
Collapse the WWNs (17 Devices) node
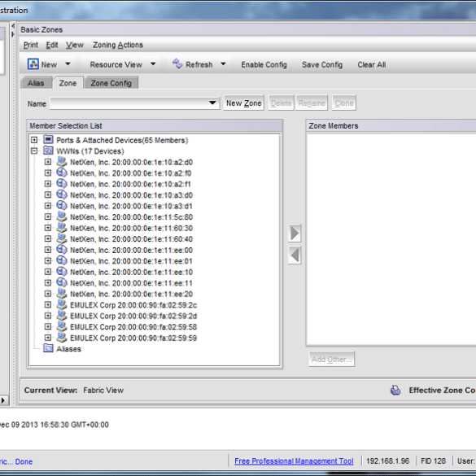(34, 151)
